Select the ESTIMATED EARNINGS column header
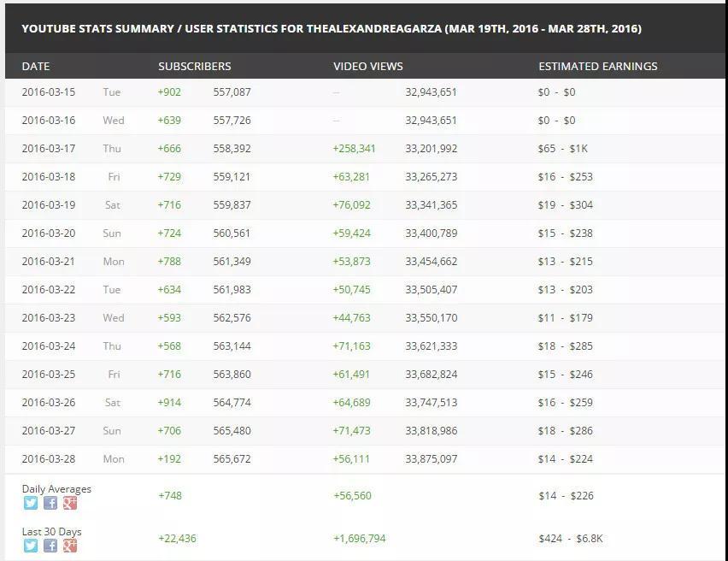This screenshot has width=728, height=561. 597,66
